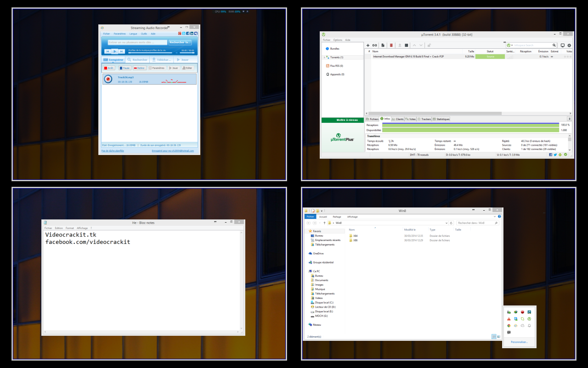Screen dimensions: 588x368
Task: Click the µTorrent remote screen icon
Action: tap(562, 45)
